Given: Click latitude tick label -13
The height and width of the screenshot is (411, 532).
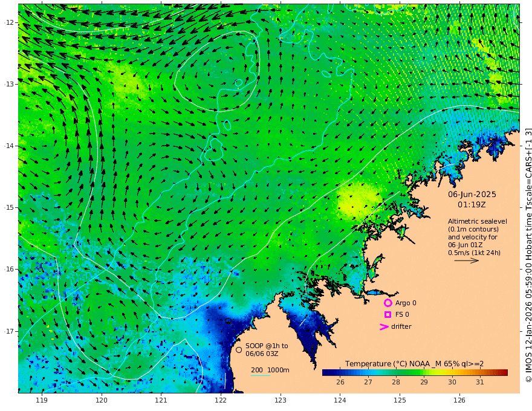Looking at the screenshot, I should point(9,84).
